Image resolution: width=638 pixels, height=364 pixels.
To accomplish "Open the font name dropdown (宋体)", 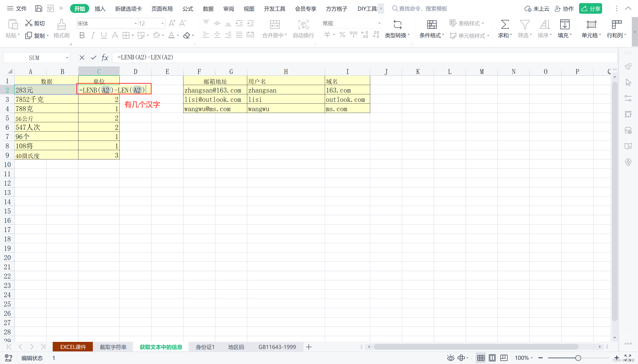I will [x=136, y=23].
